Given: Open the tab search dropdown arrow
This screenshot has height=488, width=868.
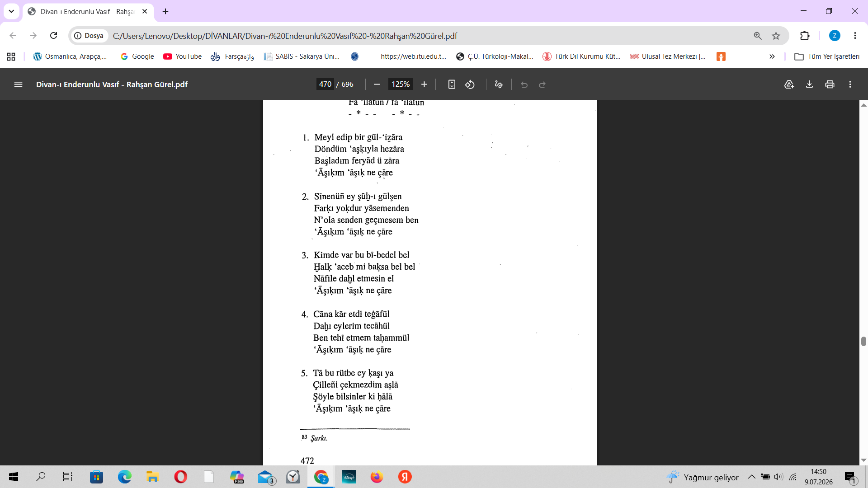Looking at the screenshot, I should (11, 11).
